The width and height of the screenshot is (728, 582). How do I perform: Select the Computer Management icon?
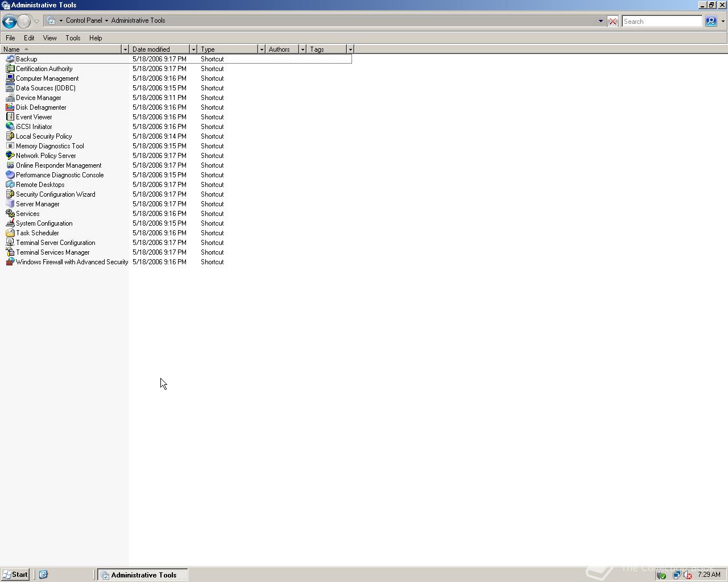click(x=10, y=78)
